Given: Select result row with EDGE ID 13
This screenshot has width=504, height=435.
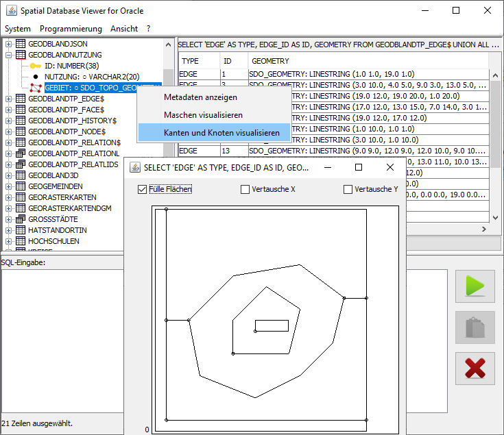Looking at the screenshot, I should pyautogui.click(x=334, y=151).
